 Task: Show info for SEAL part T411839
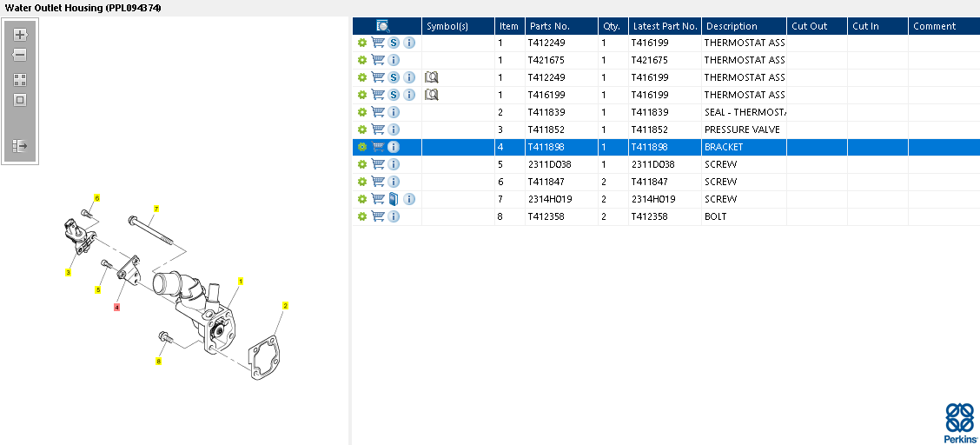[394, 112]
